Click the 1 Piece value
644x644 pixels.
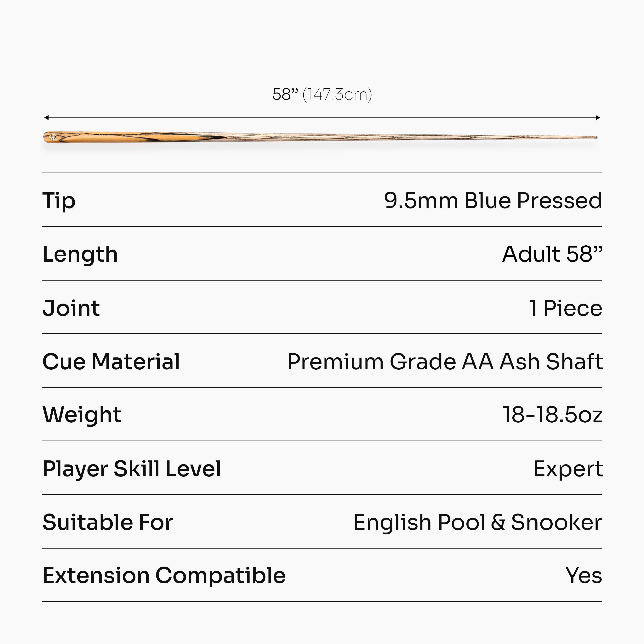tap(566, 308)
